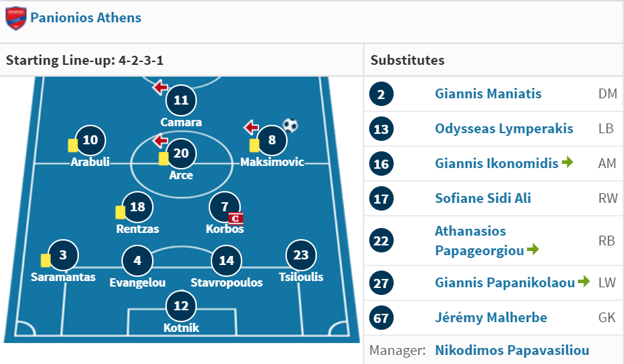Viewport: 624px width, 364px height.
Task: Open manager Nikodimos Papavasiliou profile
Action: [512, 351]
